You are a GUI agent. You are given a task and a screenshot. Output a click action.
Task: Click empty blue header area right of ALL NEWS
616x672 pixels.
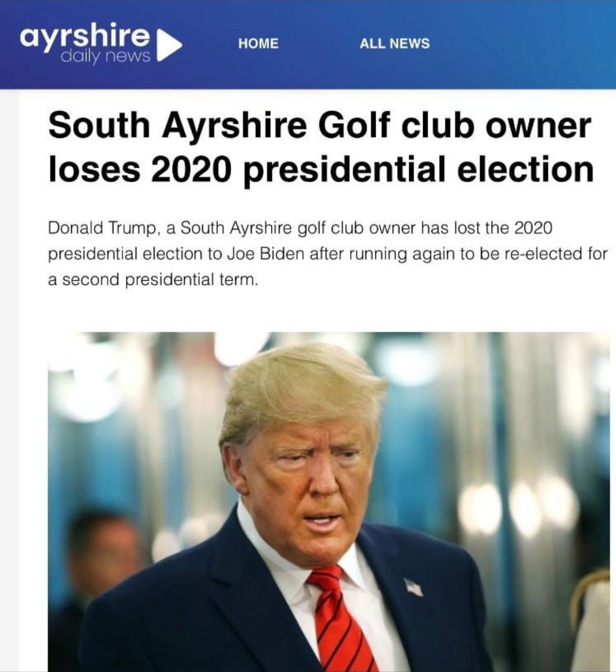tap(523, 44)
